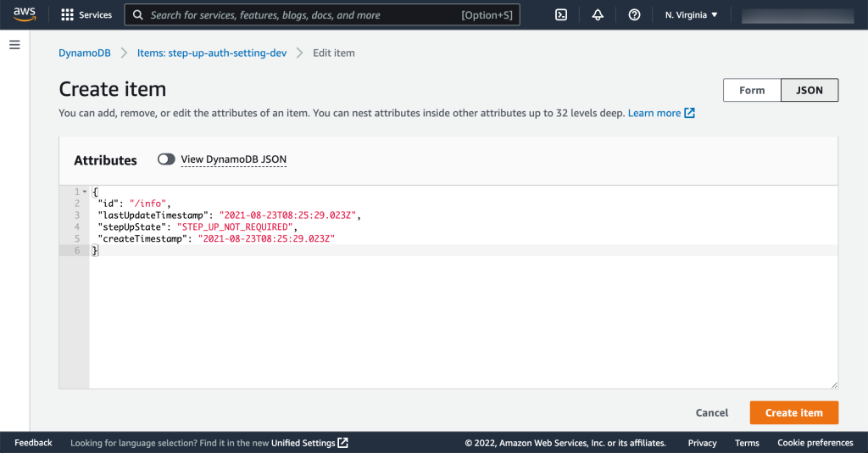Viewport: 868px width, 453px height.
Task: Toggle View DynamoDB JSON switch
Action: [166, 159]
